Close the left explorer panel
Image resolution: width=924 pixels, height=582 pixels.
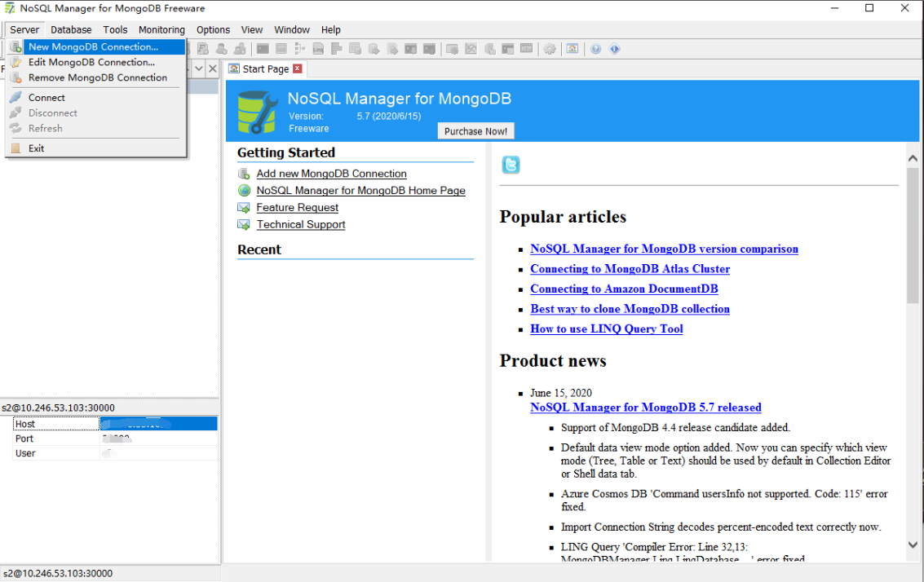pos(213,68)
